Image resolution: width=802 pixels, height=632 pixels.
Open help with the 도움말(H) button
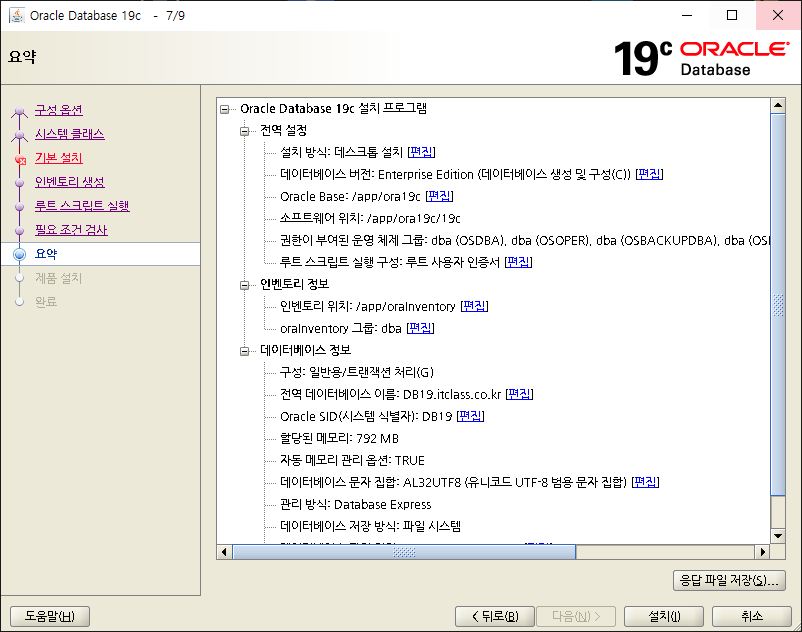pos(50,616)
